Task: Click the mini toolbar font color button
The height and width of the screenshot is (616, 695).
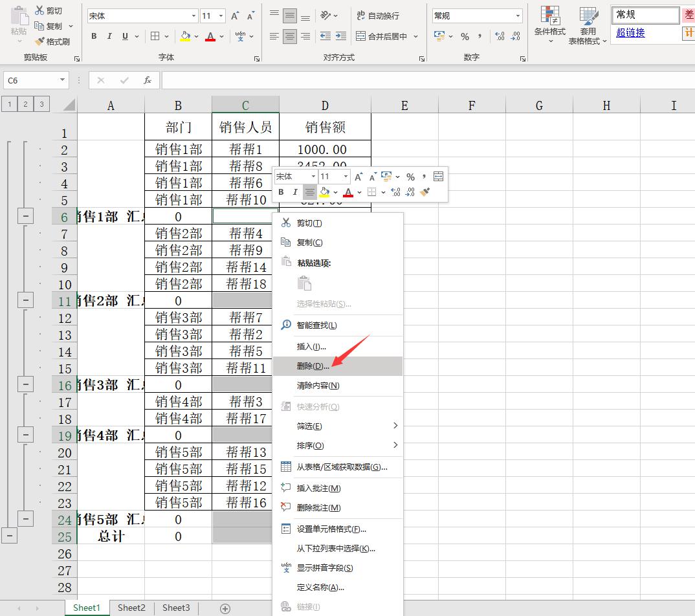Action: [348, 192]
